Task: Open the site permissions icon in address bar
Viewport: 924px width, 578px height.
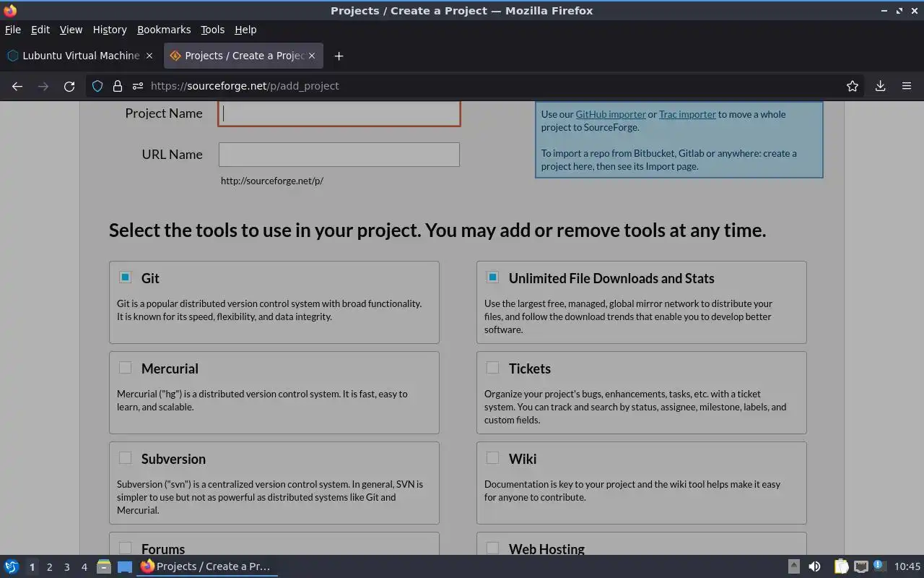Action: pos(137,86)
